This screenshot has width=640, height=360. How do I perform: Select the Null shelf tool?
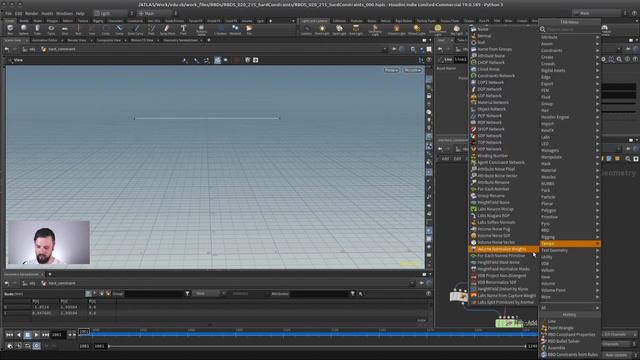coord(78,29)
